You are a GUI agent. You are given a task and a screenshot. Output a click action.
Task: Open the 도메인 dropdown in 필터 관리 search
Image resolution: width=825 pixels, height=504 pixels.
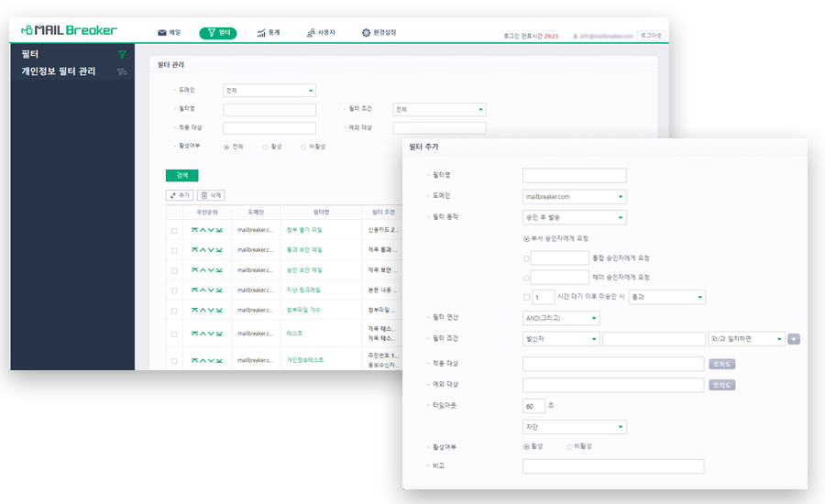point(269,91)
